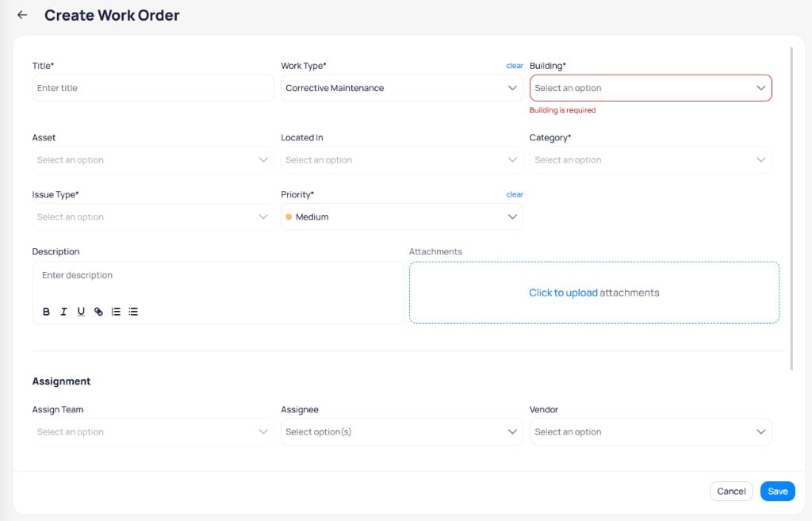Viewport: 812px width, 521px height.
Task: Apply underline formatting in description
Action: point(81,312)
